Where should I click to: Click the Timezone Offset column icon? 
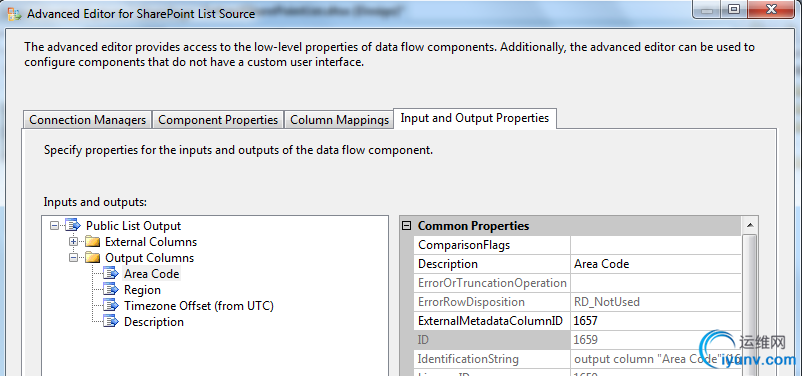pos(111,306)
